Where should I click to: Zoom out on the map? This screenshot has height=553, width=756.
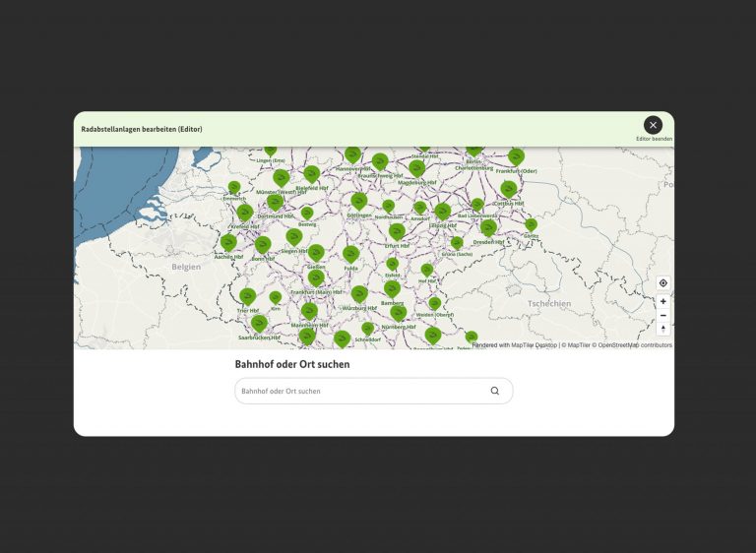(x=662, y=315)
